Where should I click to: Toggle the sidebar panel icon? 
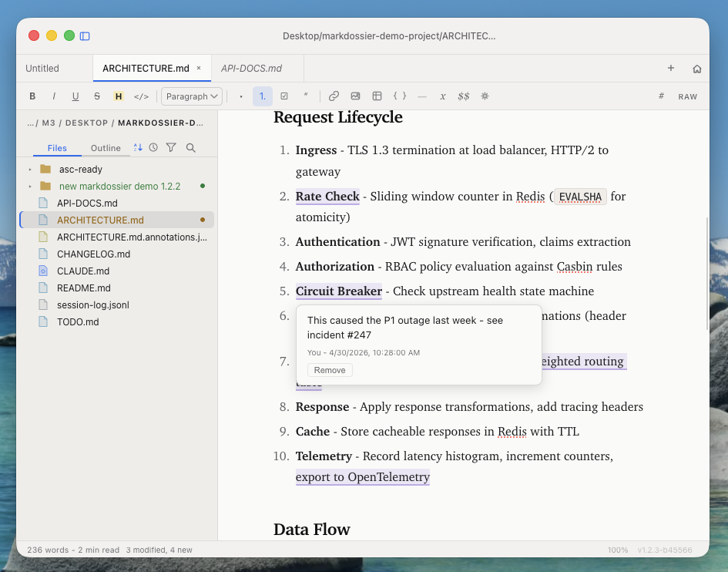point(85,36)
